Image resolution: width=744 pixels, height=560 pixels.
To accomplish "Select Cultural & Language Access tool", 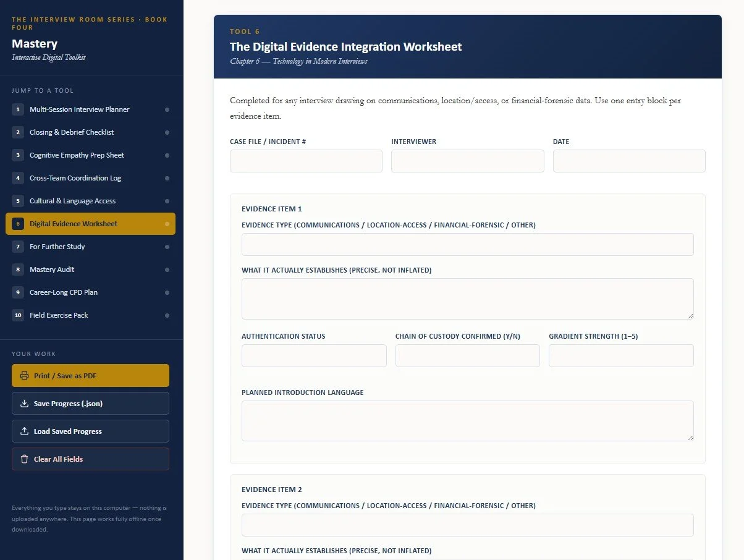I will (90, 201).
